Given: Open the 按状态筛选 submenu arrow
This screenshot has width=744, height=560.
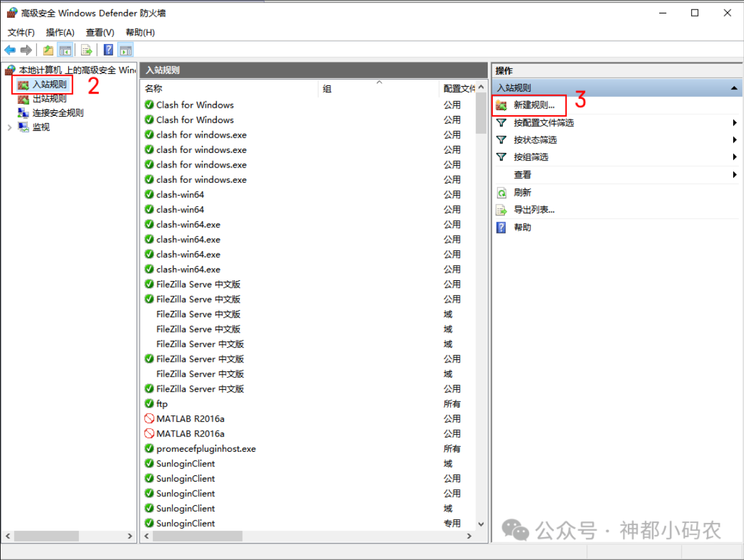Looking at the screenshot, I should pos(734,140).
